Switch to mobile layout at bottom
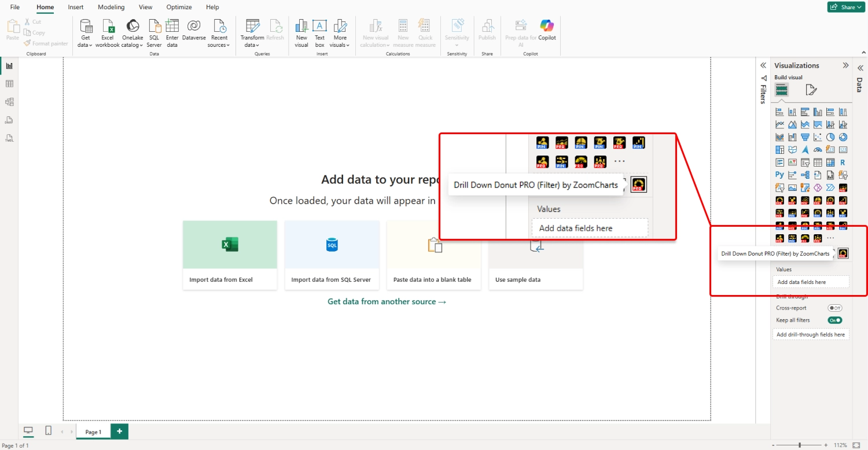The image size is (868, 450). click(49, 431)
